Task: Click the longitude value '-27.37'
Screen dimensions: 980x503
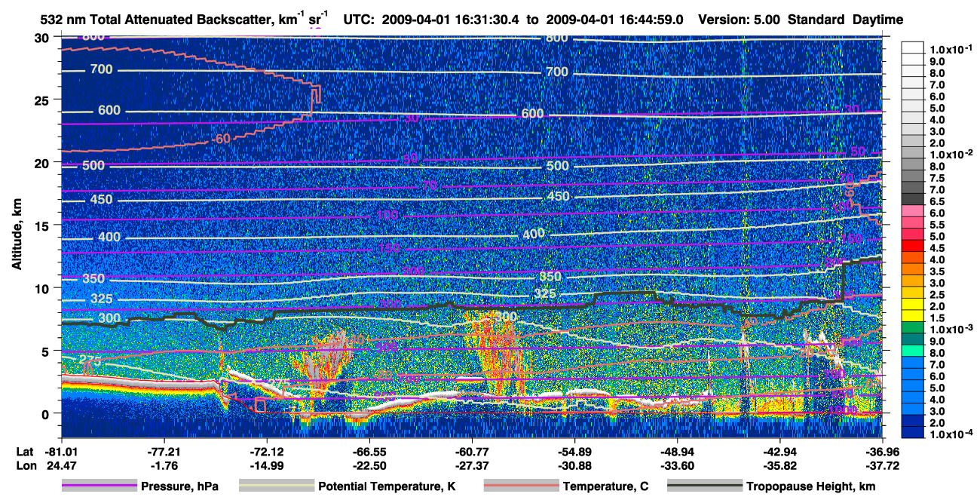Action: point(472,465)
